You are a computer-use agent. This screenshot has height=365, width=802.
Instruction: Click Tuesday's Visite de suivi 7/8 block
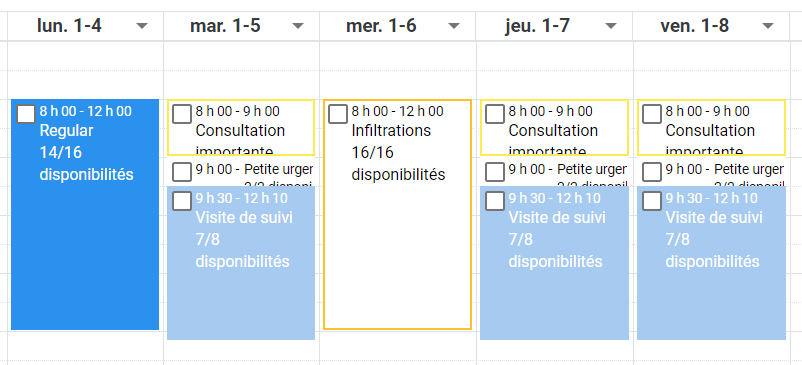pos(241,263)
